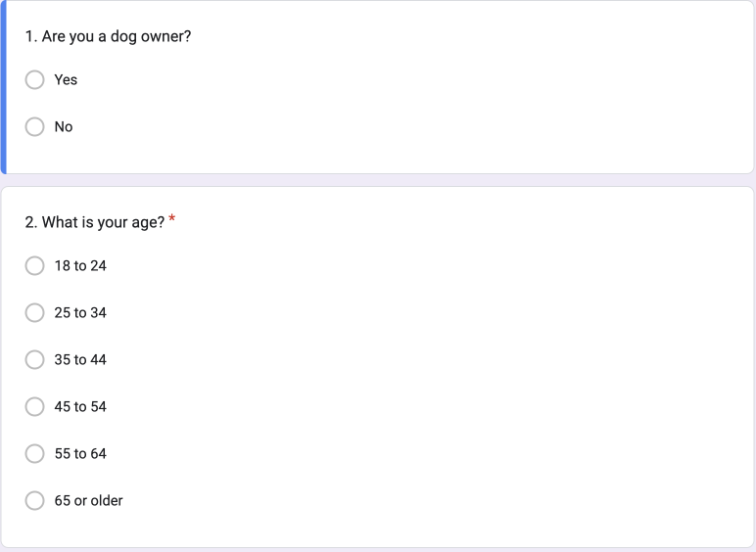The image size is (756, 552).
Task: Click the "45 to 54" label text
Action: click(80, 407)
